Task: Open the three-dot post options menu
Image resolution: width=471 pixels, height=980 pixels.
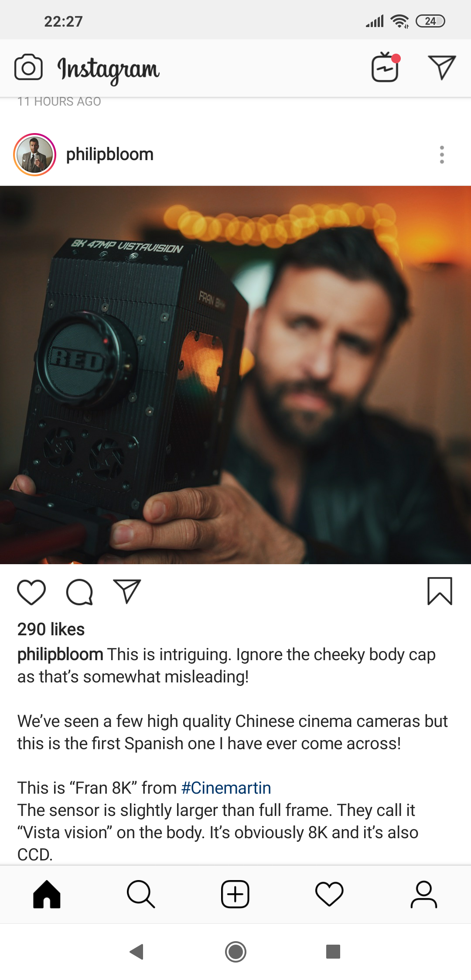Action: (x=442, y=155)
